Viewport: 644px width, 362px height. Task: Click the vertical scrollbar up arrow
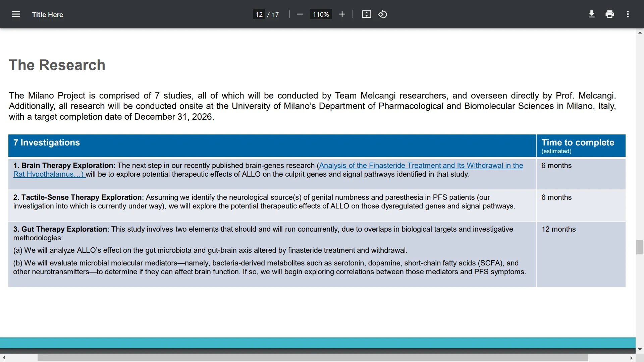(x=640, y=33)
